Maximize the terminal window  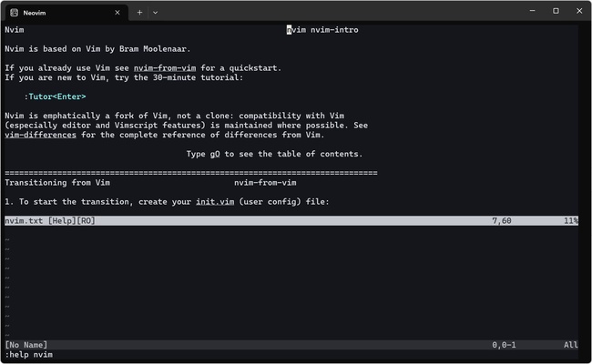tap(556, 11)
